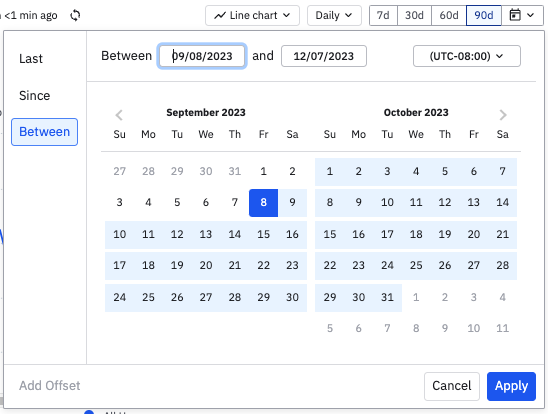Pick greyed November 5 in October grid
548x414 pixels.
pos(330,328)
